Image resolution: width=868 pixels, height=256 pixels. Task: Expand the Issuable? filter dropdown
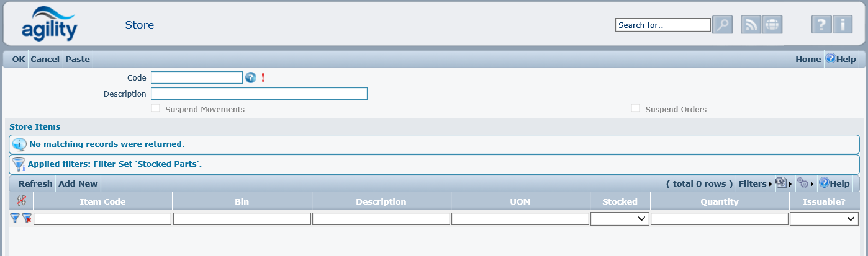point(824,219)
